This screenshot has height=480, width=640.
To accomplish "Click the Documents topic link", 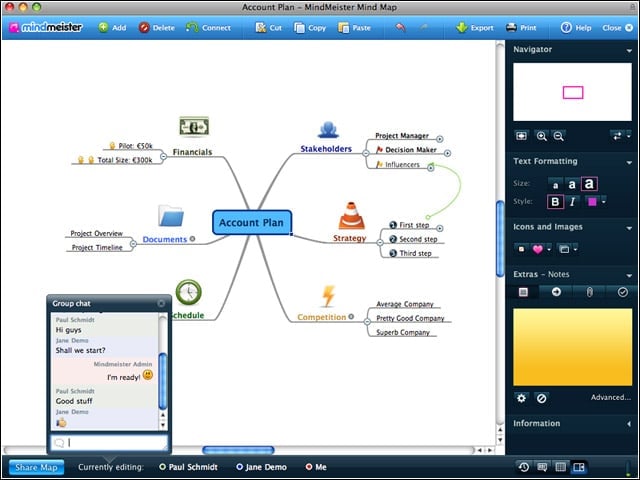I will (x=165, y=240).
